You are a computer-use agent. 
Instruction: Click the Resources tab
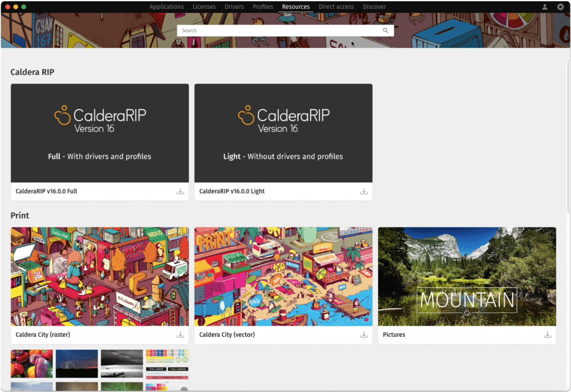point(296,7)
